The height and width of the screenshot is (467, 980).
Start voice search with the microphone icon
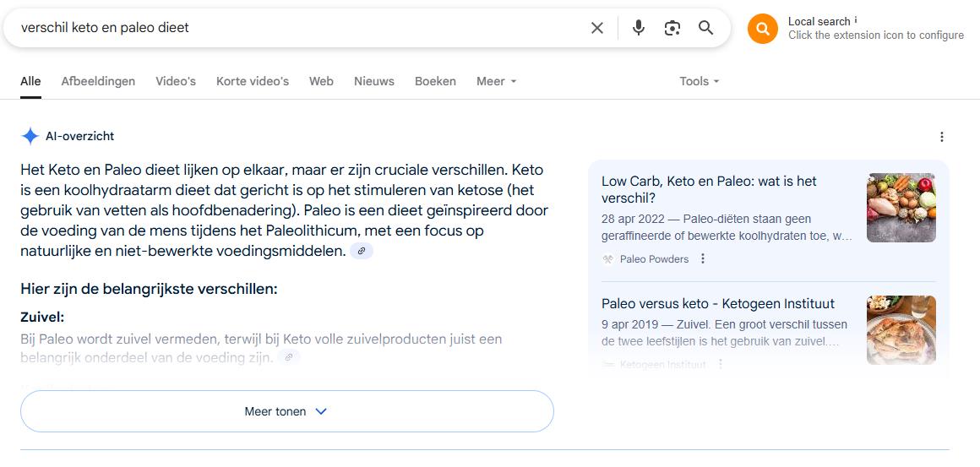pos(638,28)
